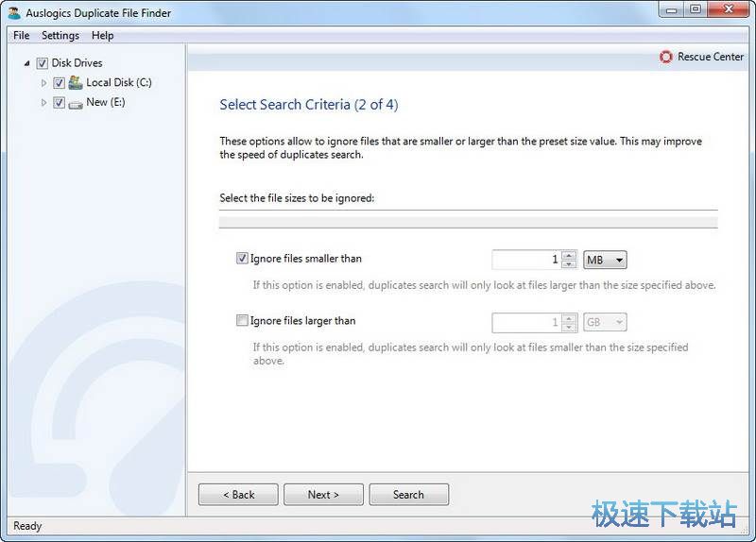
Task: Toggle the Disk Drives checkbox
Action: point(42,63)
